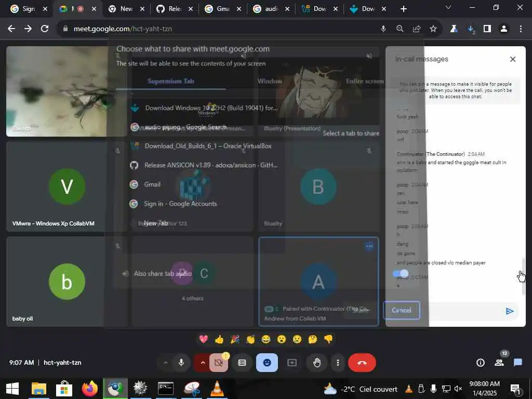This screenshot has height=399, width=532.
Task: Open more options on Andrew from Collab VM tile
Action: tap(369, 246)
